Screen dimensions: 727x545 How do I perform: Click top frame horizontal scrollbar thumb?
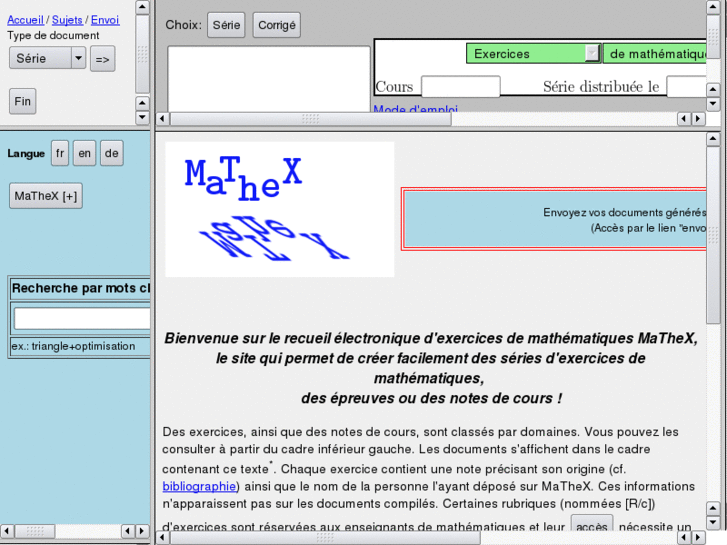tap(311, 119)
